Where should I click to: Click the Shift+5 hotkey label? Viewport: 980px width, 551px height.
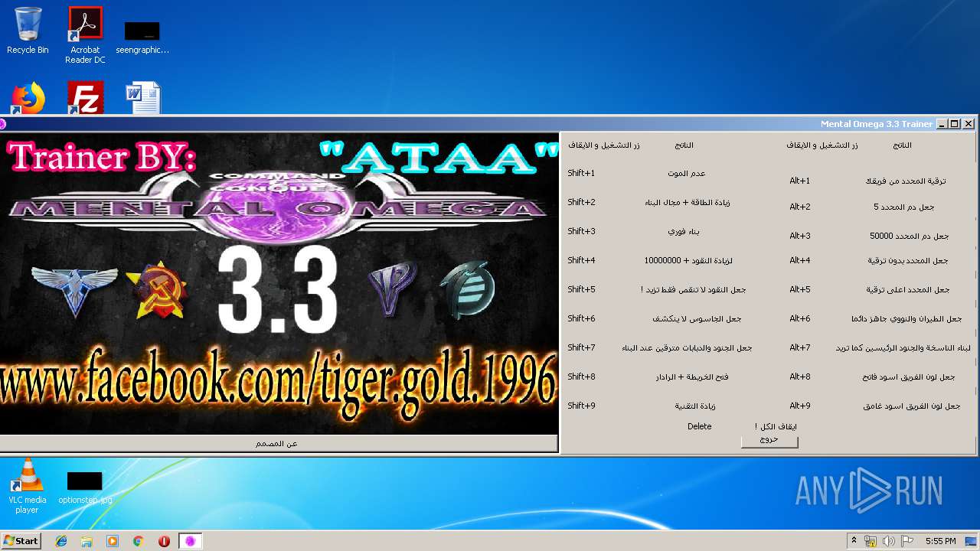click(x=581, y=290)
